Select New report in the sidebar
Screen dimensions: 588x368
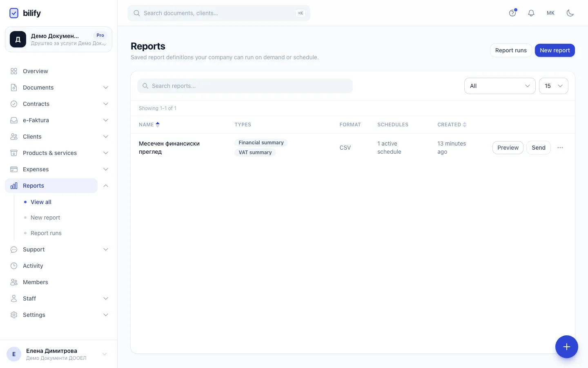pos(45,218)
